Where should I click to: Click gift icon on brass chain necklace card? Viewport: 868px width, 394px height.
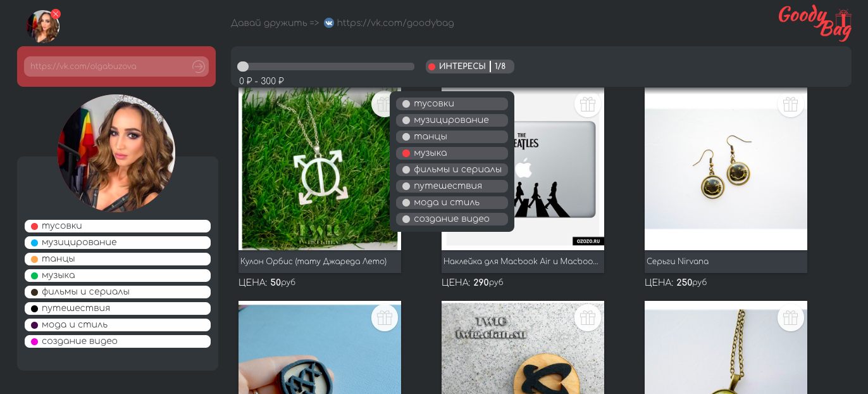(791, 318)
